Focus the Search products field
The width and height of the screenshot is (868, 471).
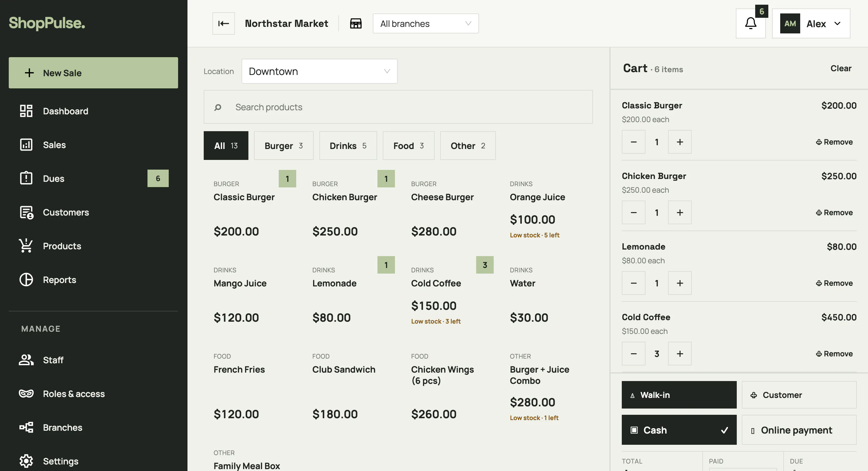(x=398, y=107)
